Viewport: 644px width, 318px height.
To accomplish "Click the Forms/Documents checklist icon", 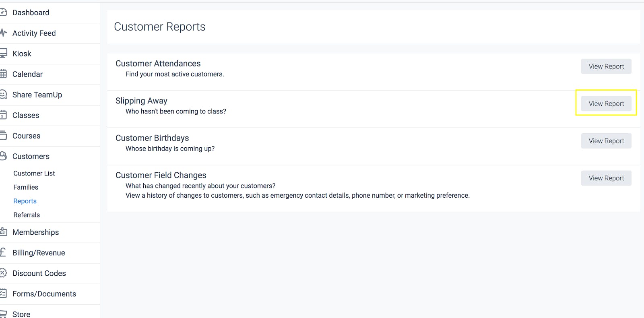I will click(3, 294).
